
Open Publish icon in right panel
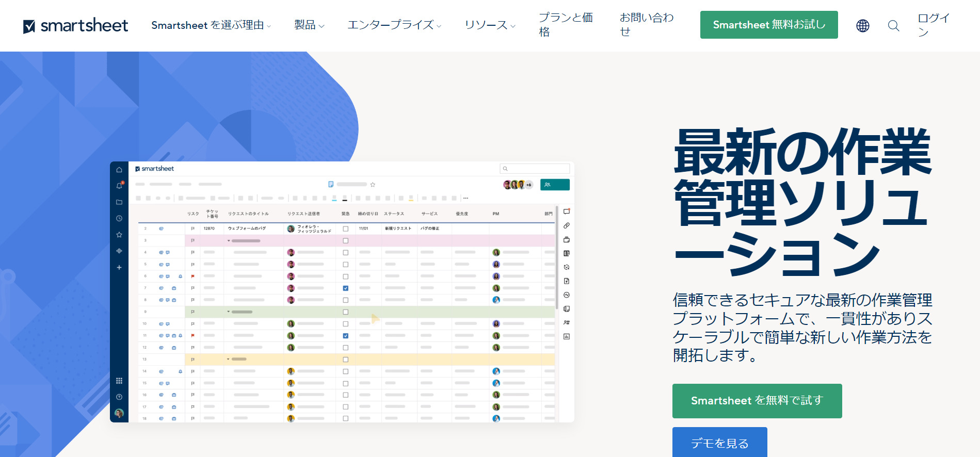coord(567,281)
